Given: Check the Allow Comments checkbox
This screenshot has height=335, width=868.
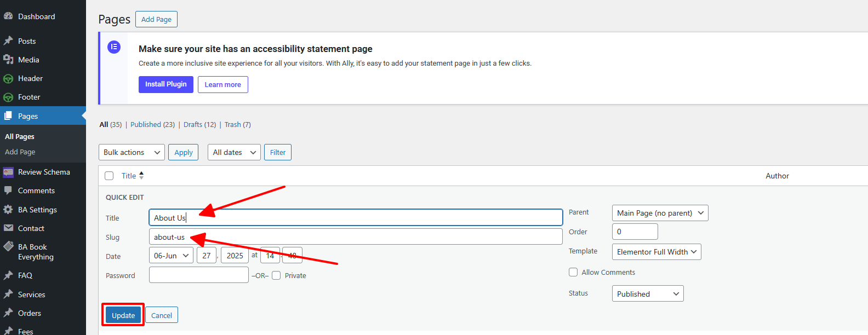Looking at the screenshot, I should click(x=573, y=272).
